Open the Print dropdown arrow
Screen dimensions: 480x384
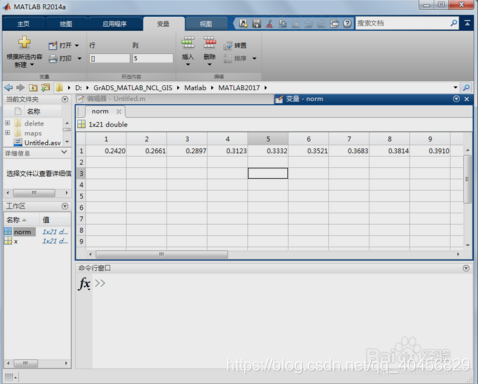(x=79, y=59)
